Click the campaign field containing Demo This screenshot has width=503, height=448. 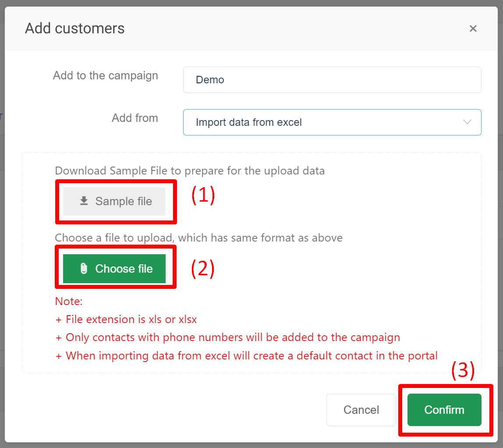332,80
